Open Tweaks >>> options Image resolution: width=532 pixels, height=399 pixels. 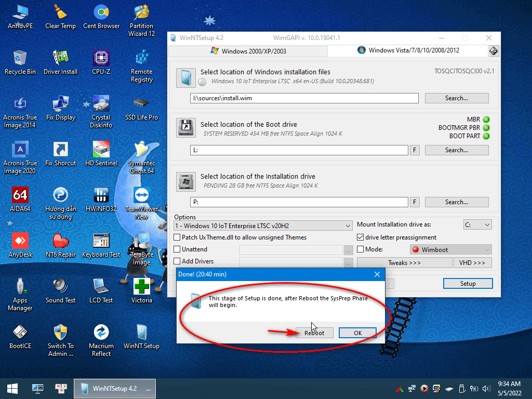pos(404,262)
